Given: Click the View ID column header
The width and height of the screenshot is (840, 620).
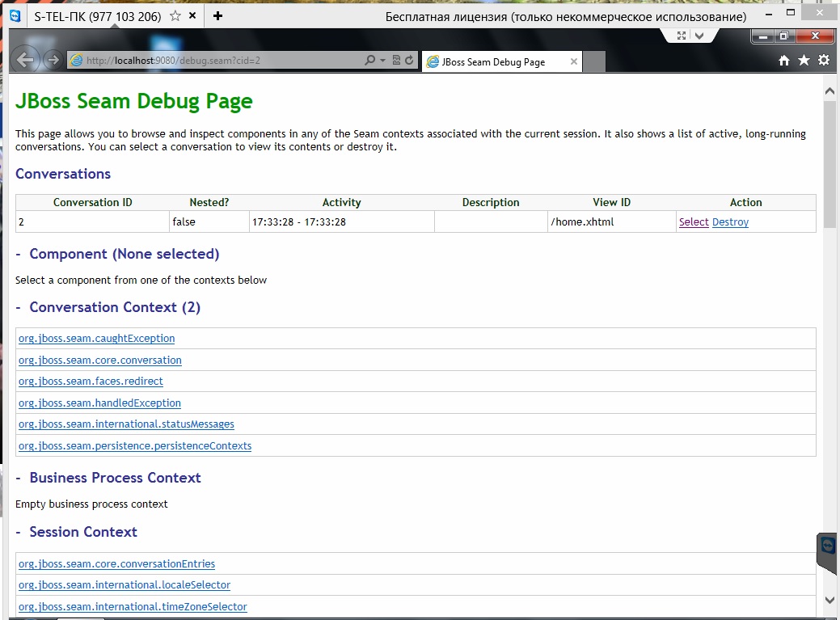Looking at the screenshot, I should (612, 202).
